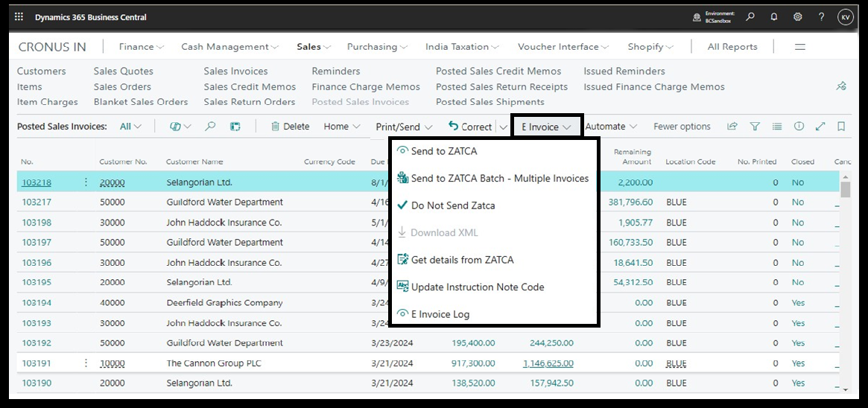The height and width of the screenshot is (408, 868).
Task: Click the search magnifier in top bar
Action: point(750,17)
